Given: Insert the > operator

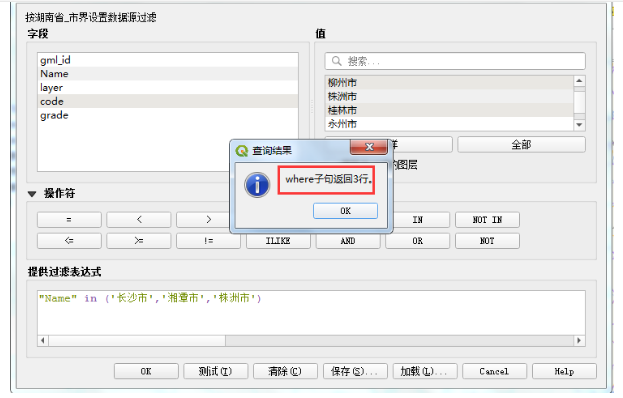Looking at the screenshot, I should [x=209, y=219].
